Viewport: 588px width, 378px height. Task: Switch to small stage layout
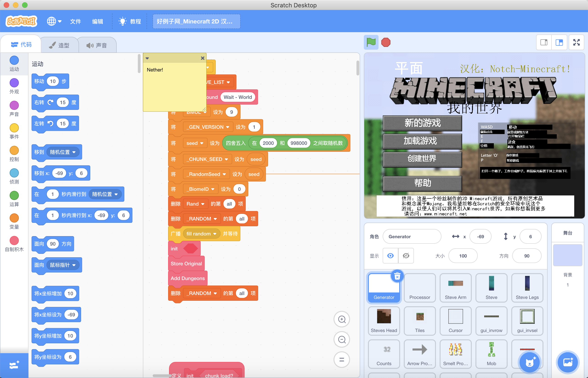tap(544, 43)
